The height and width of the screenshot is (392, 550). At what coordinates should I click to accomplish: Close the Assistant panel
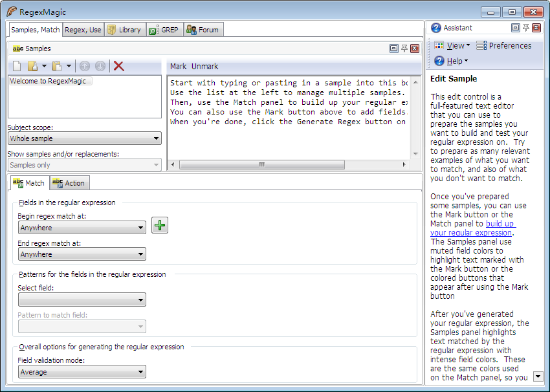coord(536,28)
